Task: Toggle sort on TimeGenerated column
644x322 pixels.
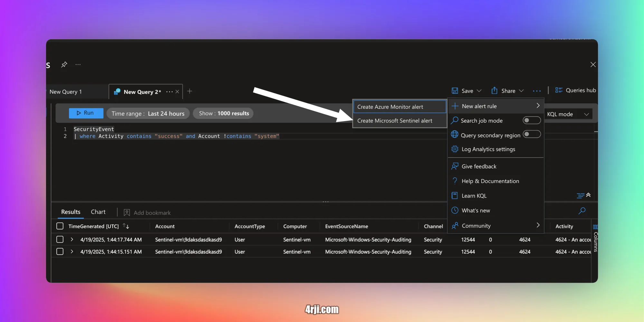Action: coord(126,226)
